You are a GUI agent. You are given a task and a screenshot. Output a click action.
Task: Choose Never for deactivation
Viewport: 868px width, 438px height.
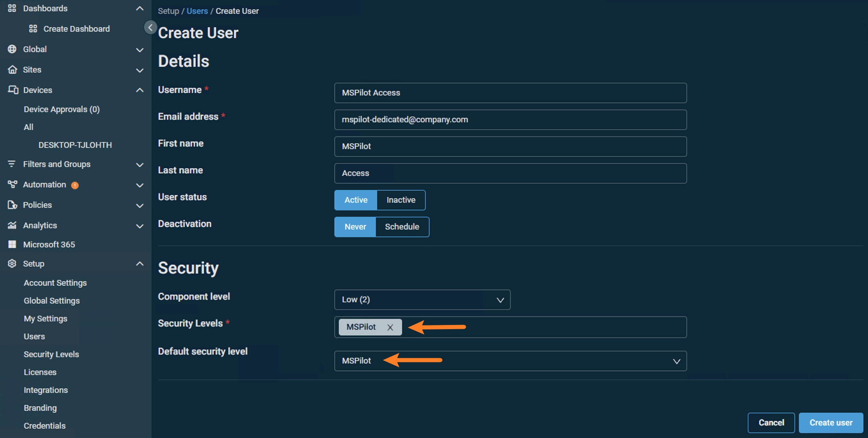(355, 227)
